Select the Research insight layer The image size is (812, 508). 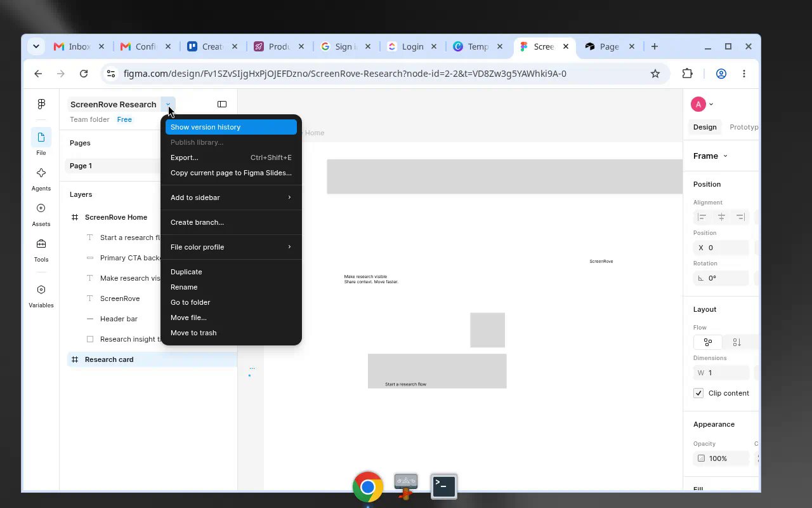click(130, 339)
